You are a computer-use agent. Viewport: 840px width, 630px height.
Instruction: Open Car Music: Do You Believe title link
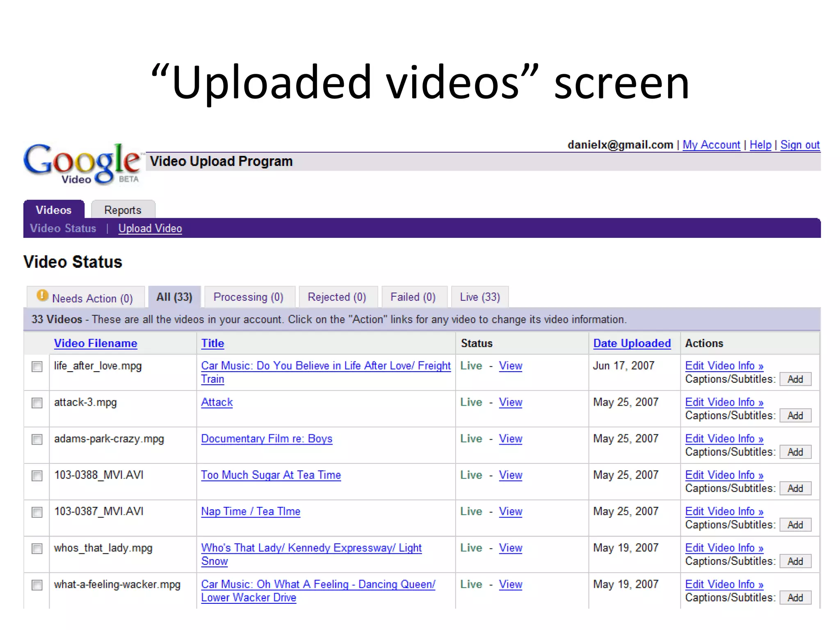(326, 372)
